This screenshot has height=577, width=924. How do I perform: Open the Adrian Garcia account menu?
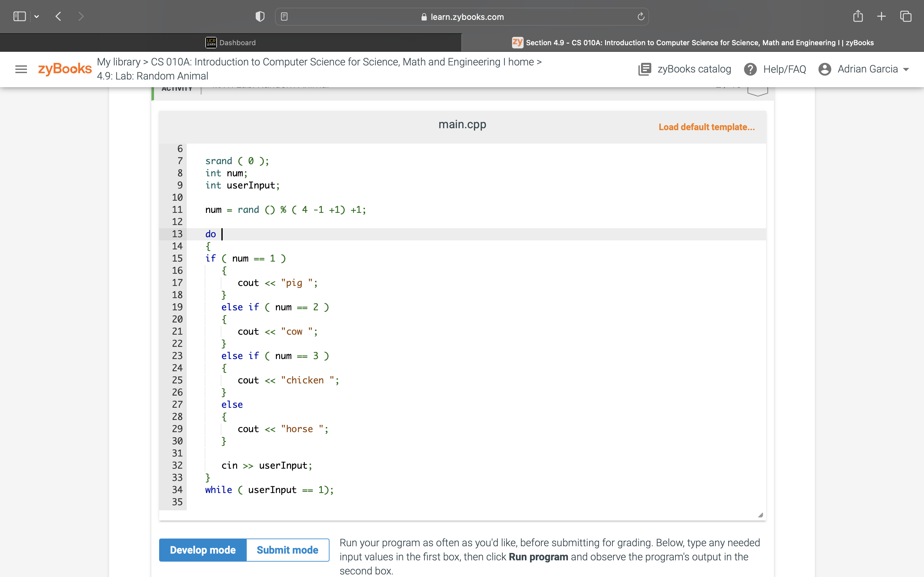click(x=864, y=69)
